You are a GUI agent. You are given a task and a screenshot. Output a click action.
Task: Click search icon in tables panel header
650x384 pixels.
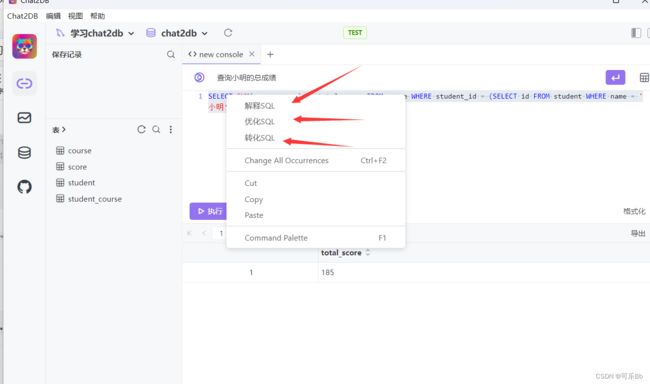coord(156,129)
